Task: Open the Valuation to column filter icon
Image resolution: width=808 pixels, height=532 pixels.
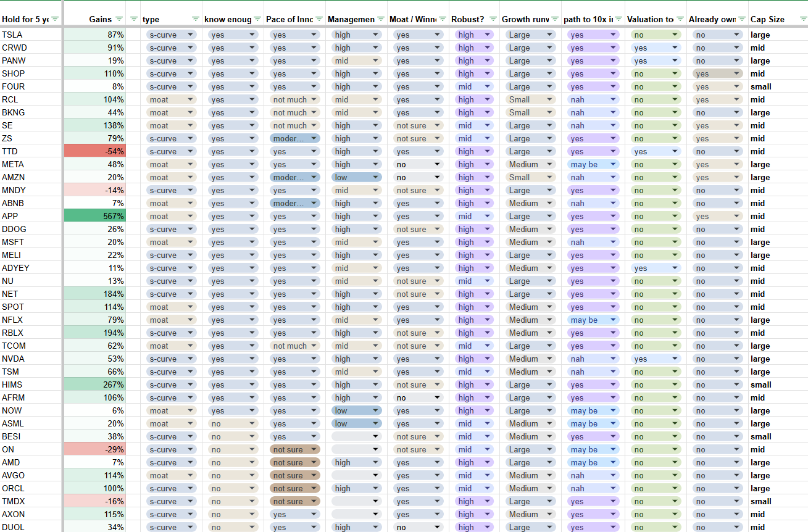Action: coord(679,19)
